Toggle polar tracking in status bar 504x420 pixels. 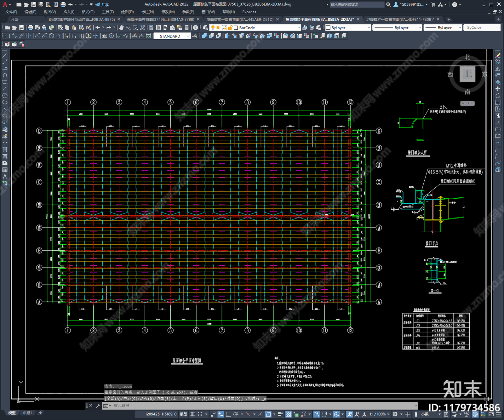point(236,414)
